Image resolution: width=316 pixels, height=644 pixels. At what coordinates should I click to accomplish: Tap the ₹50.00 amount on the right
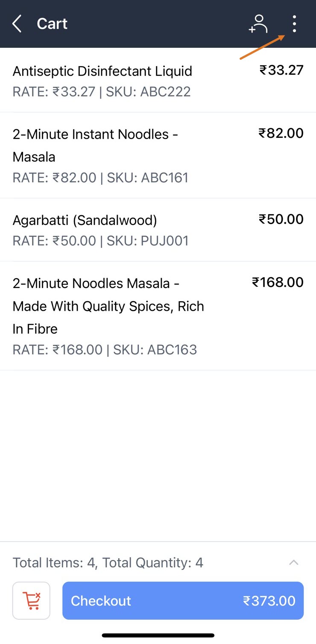pos(281,219)
